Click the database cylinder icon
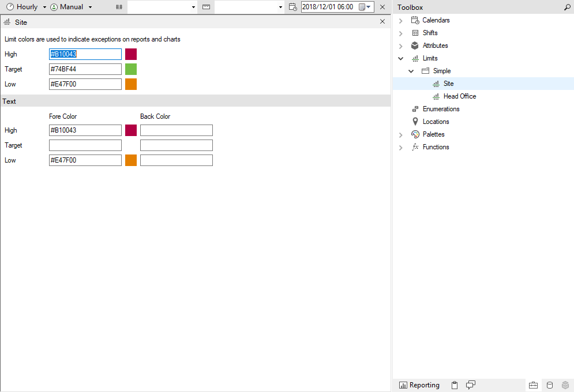Viewport: 574px width, 392px height. pyautogui.click(x=549, y=385)
